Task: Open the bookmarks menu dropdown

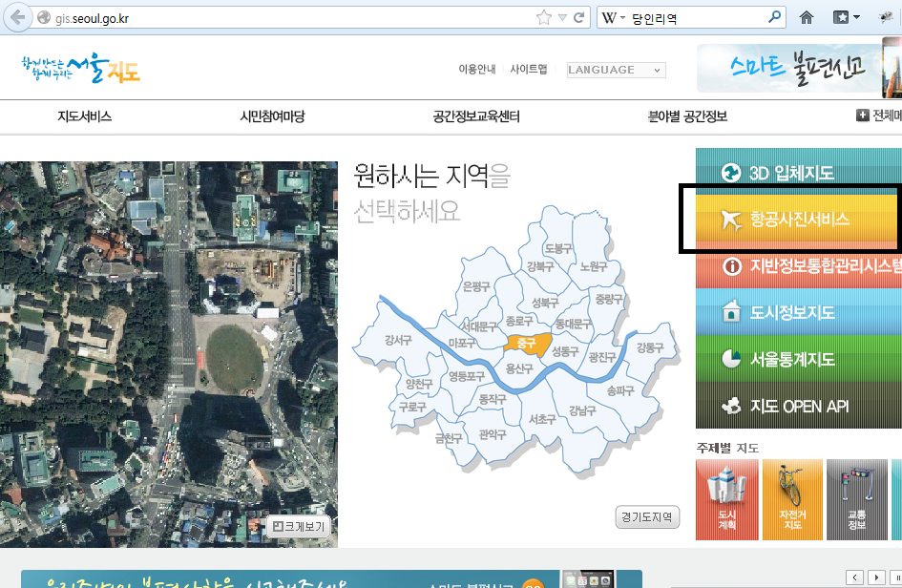Action: [847, 17]
